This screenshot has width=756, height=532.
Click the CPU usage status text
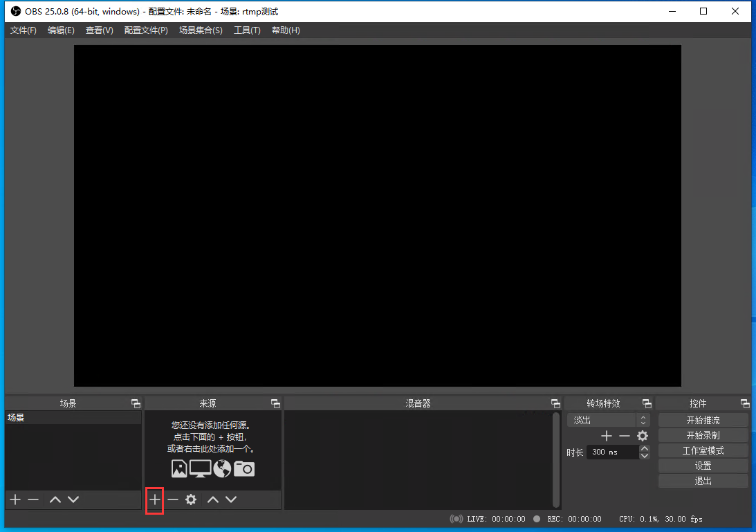coord(639,519)
